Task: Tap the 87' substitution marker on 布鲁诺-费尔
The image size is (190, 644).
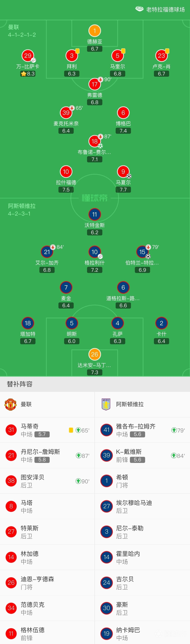Action: pyautogui.click(x=105, y=136)
